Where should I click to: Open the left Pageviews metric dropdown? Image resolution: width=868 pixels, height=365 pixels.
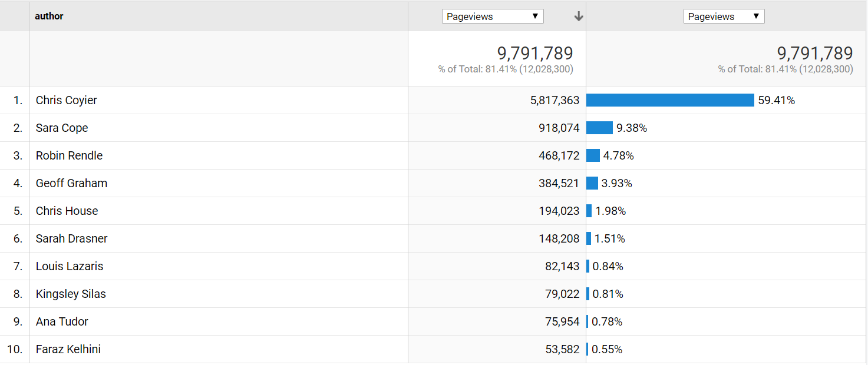tap(493, 16)
